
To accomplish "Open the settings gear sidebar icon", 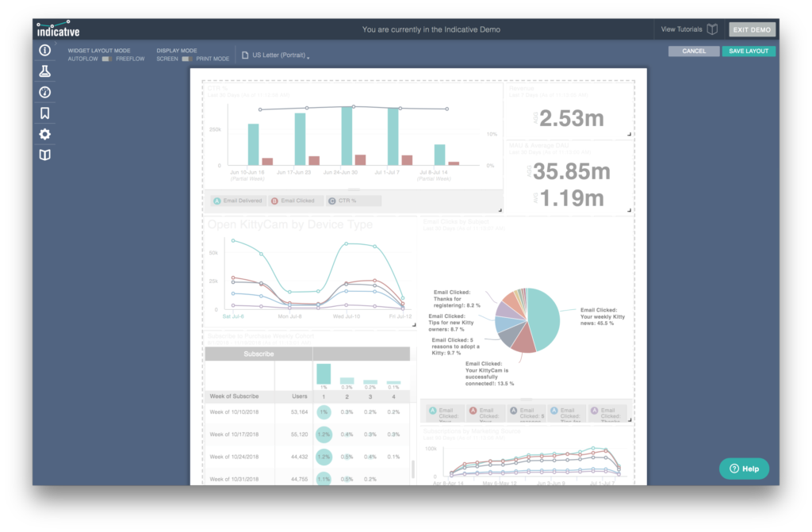I will coord(45,134).
